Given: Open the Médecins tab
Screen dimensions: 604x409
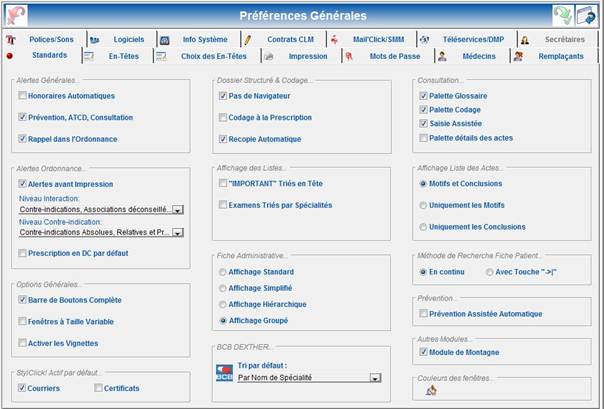Looking at the screenshot, I should click(479, 56).
